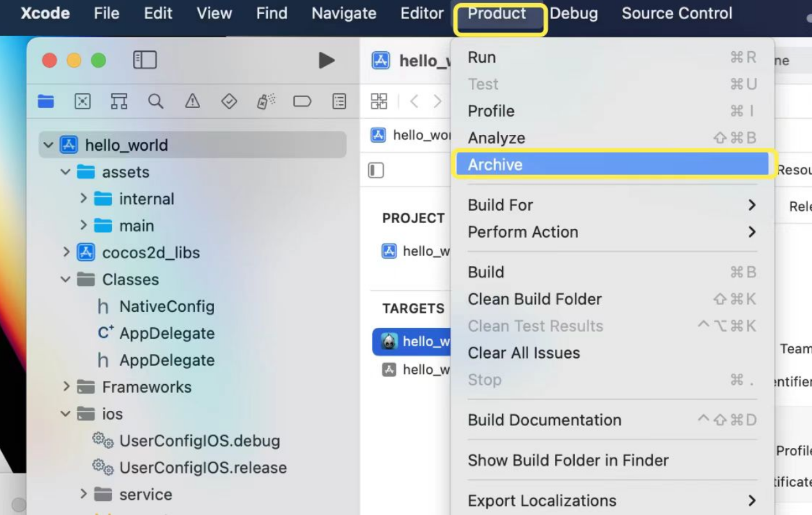Choose Clean Build Folder menu item
Screen dimensions: 812x515
[535, 299]
